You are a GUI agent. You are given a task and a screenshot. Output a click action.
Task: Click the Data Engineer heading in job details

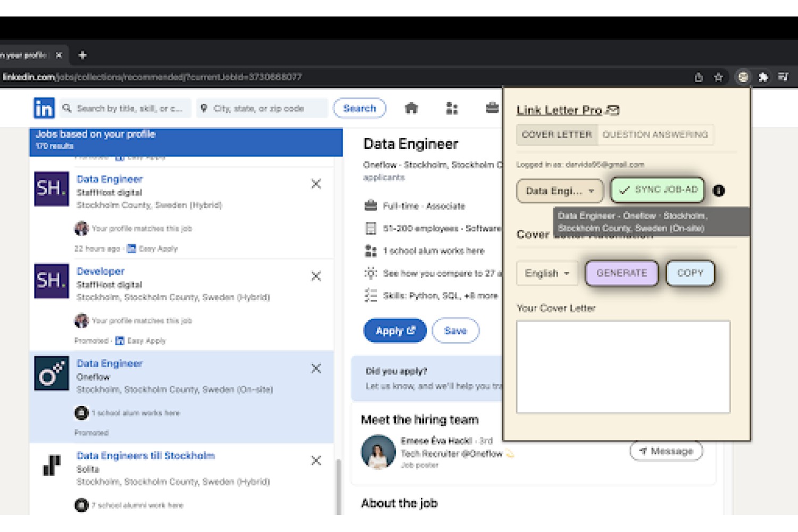coord(411,144)
